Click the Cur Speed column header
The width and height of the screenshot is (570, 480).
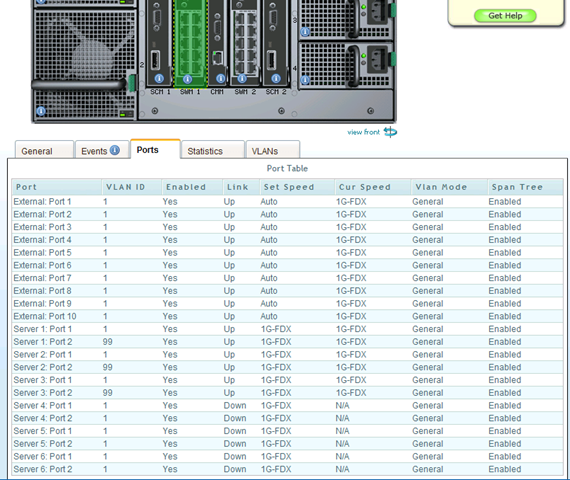tap(365, 187)
